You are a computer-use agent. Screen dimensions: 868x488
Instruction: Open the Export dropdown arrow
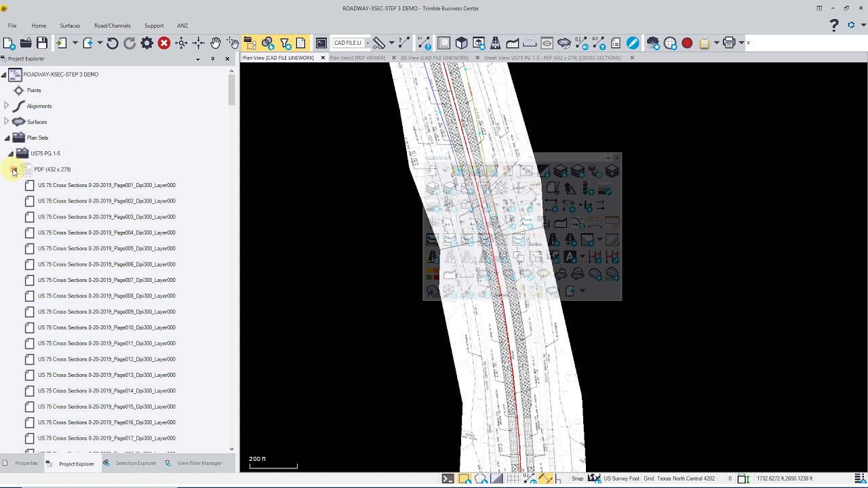100,43
